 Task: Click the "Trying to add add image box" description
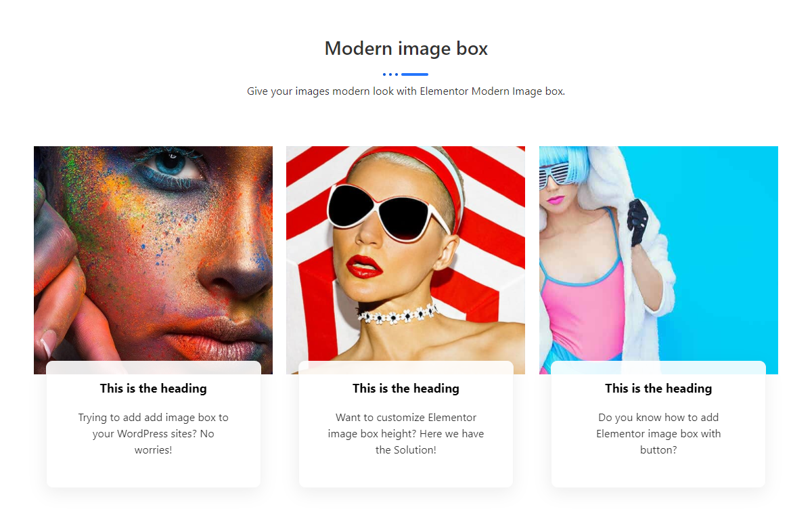(x=153, y=433)
